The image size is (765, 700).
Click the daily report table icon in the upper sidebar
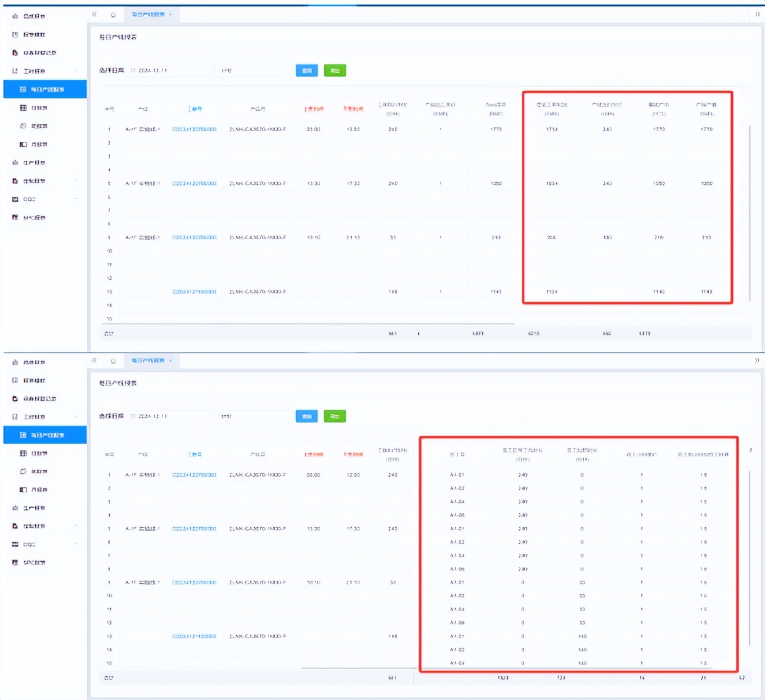(23, 107)
